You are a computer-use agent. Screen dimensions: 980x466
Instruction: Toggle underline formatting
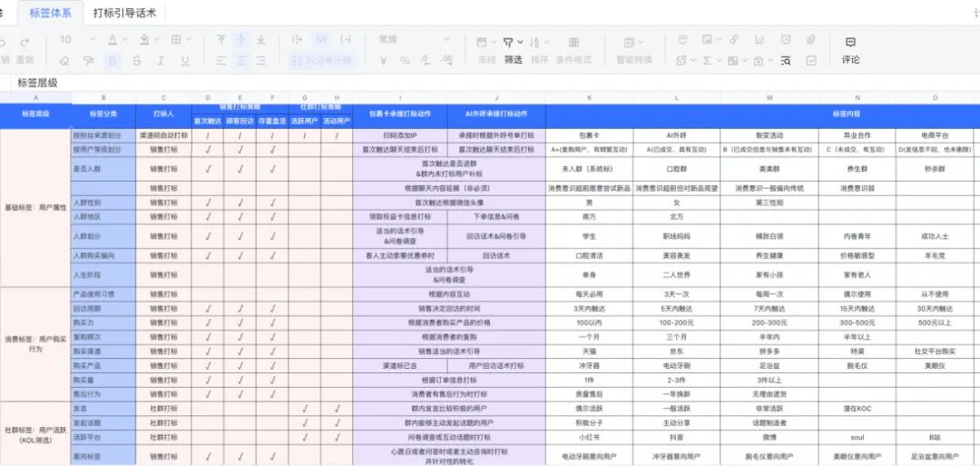(185, 61)
